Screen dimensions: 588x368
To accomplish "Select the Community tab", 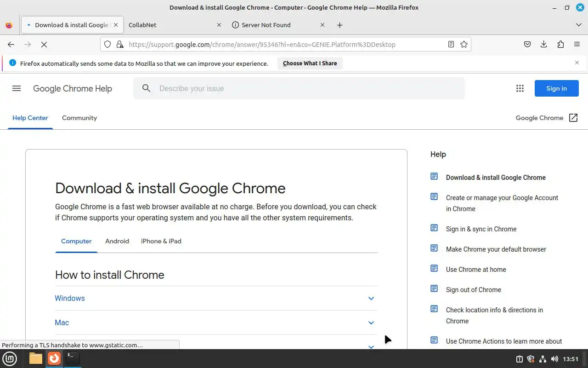I will 79,118.
